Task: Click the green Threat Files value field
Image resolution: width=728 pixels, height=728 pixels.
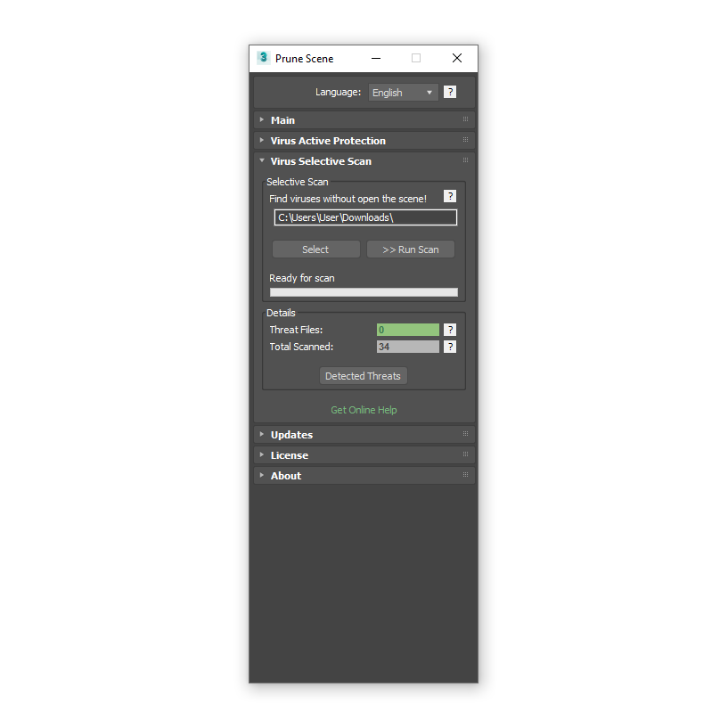Action: click(407, 330)
